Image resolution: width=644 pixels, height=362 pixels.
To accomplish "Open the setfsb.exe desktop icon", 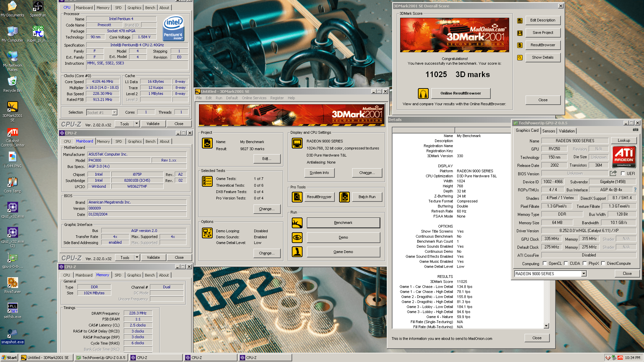I will [12, 311].
